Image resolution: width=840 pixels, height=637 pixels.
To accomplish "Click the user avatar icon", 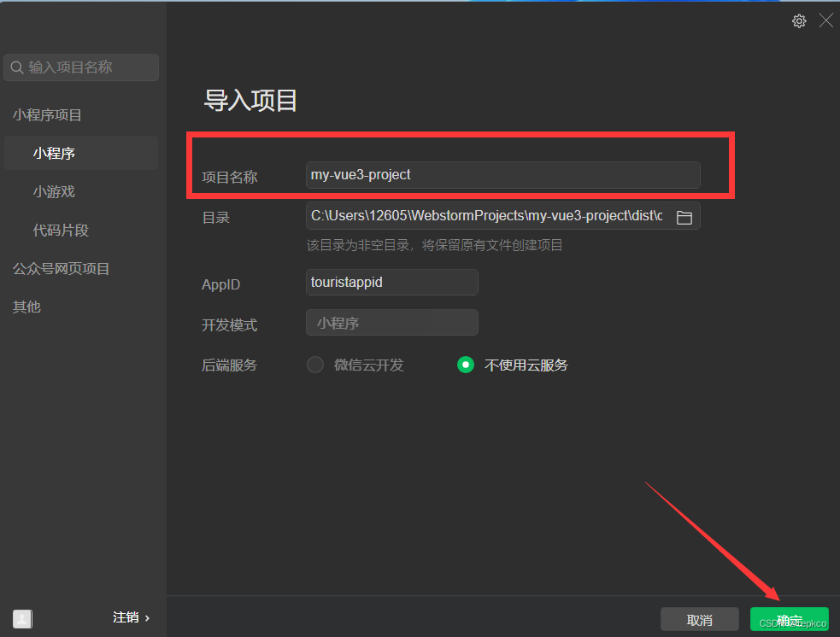I will coord(22,618).
